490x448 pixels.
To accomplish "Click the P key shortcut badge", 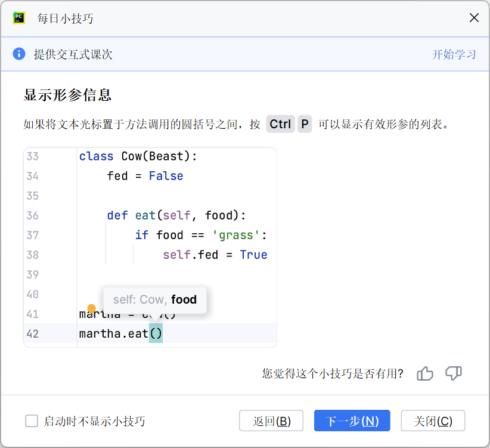I will coord(305,124).
